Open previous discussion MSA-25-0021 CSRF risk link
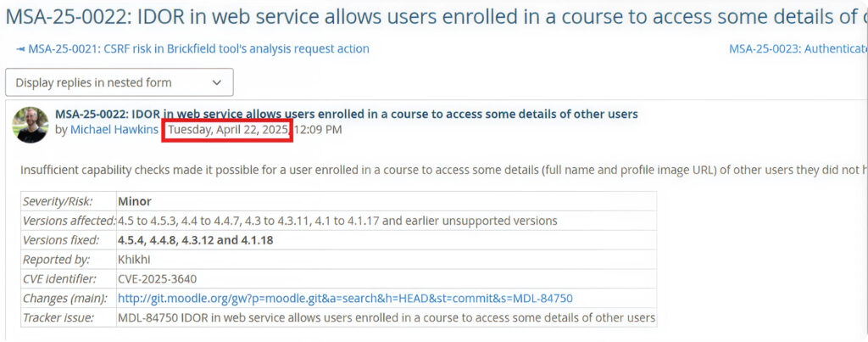Viewport: 868px width, 342px height. pos(198,49)
